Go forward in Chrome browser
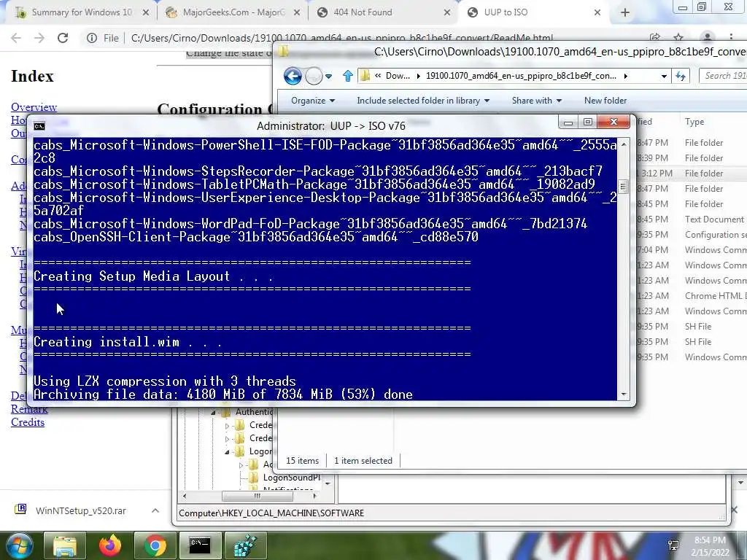Viewport: 747px width, 560px height. tap(39, 38)
